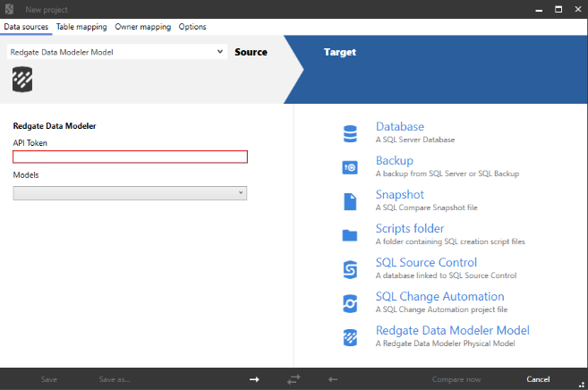Expand the Models dropdown

coord(130,192)
